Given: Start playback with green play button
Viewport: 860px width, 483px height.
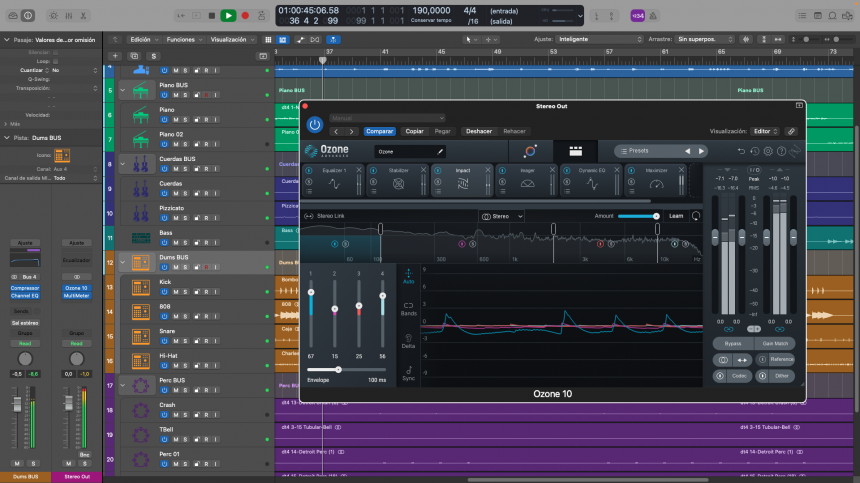Looking at the screenshot, I should 228,16.
